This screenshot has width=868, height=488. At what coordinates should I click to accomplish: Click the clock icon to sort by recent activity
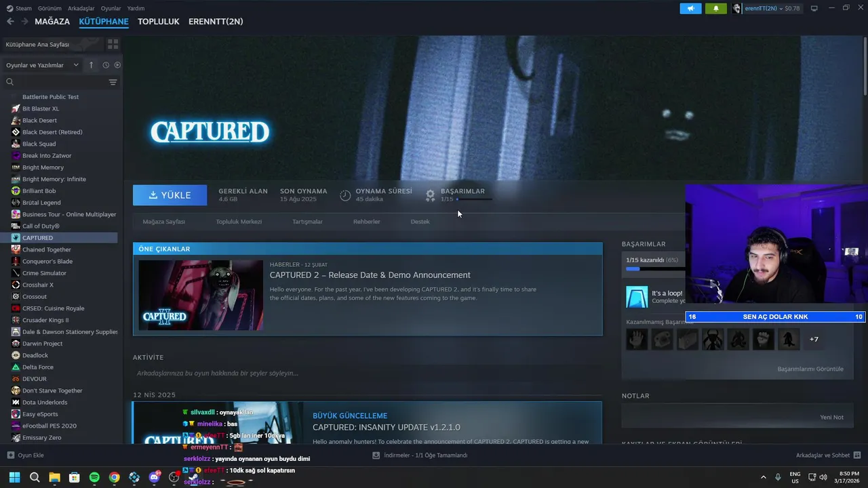coord(106,65)
